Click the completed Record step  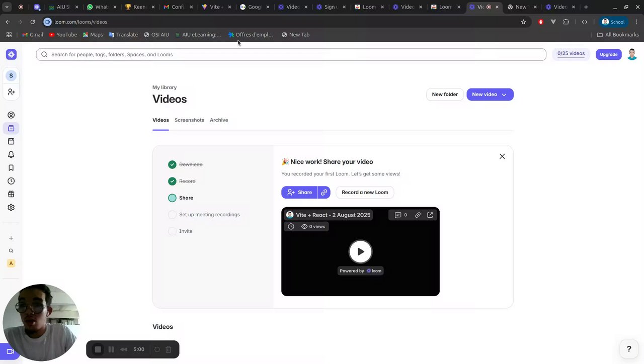tap(182, 181)
